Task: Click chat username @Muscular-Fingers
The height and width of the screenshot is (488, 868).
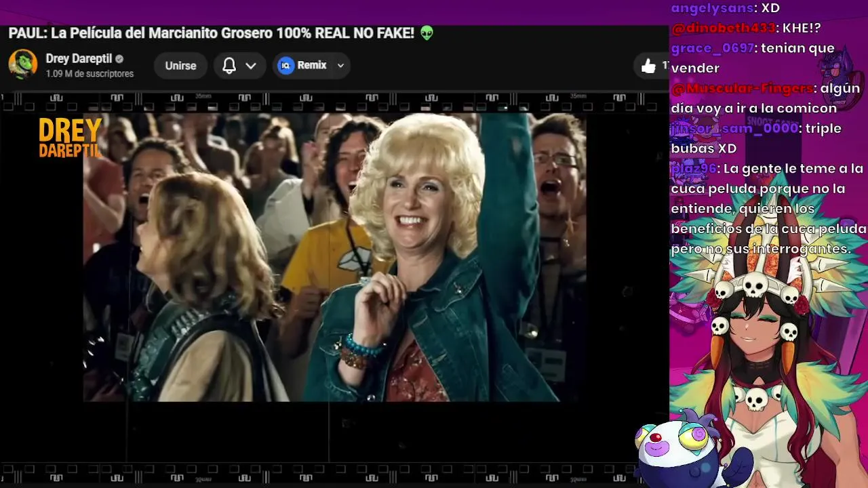Action: (742, 88)
